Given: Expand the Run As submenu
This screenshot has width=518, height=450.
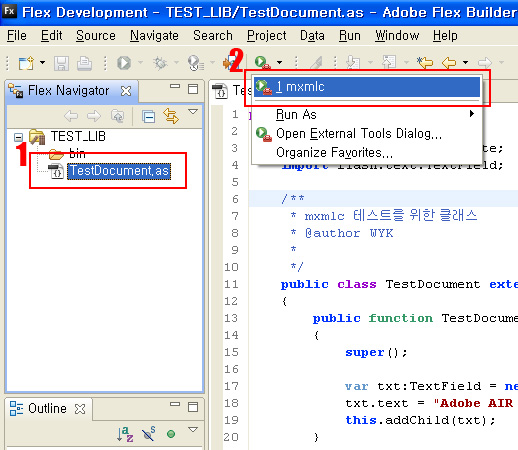Looking at the screenshot, I should point(367,114).
